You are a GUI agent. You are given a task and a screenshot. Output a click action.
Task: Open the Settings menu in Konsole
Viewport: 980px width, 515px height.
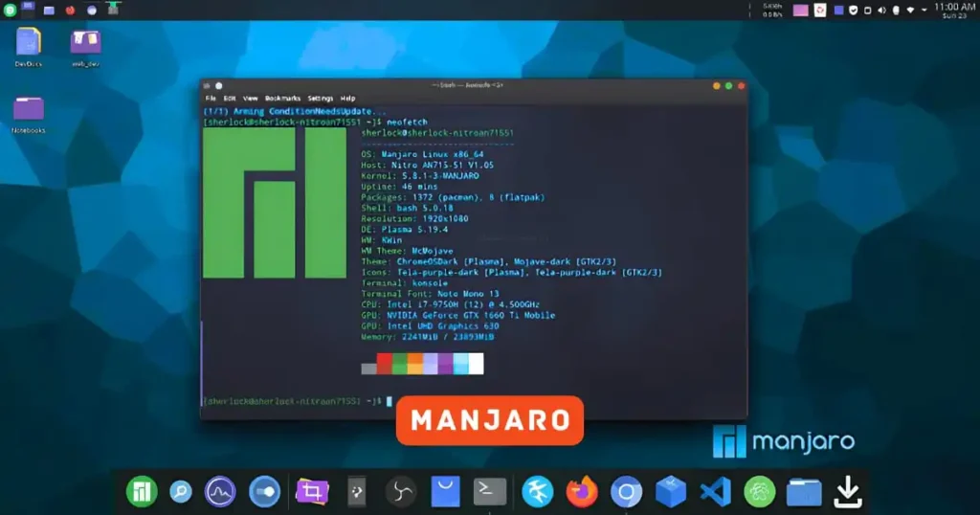click(x=321, y=99)
